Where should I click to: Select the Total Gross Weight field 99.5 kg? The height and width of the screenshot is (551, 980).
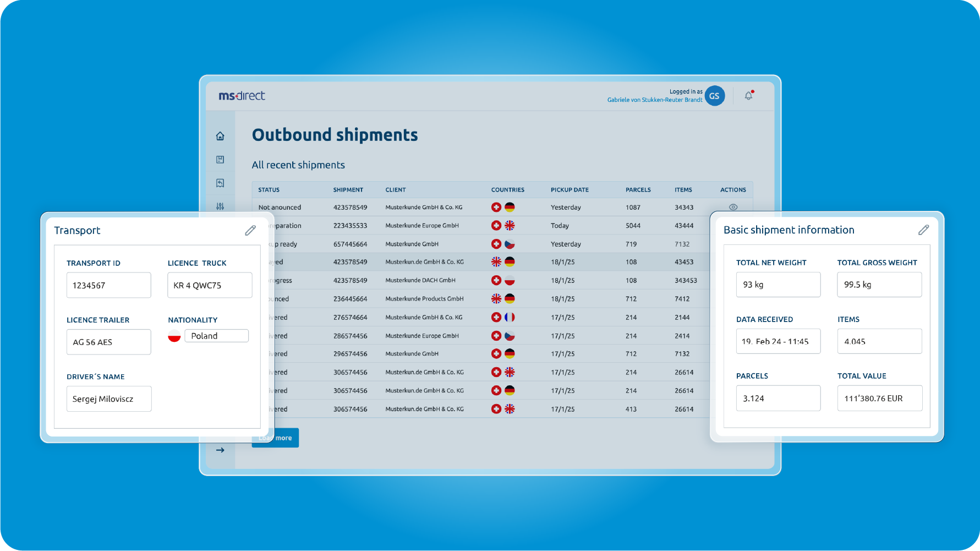[x=879, y=285]
